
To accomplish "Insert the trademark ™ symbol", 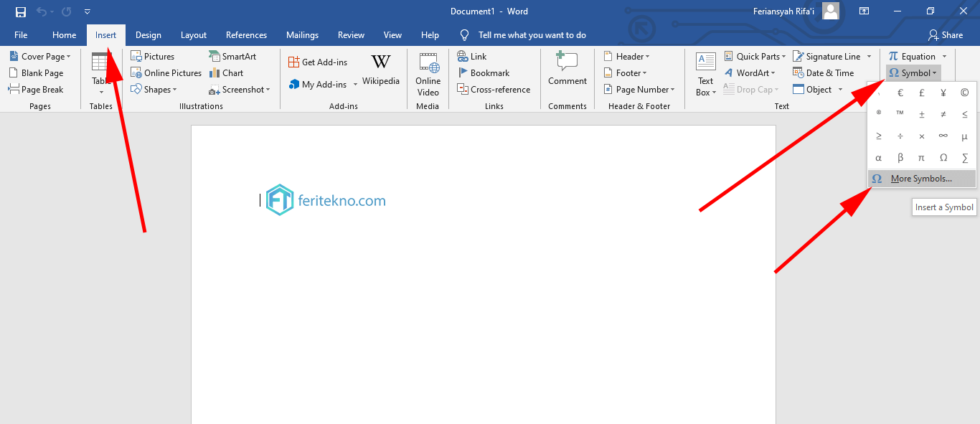I will click(x=900, y=113).
